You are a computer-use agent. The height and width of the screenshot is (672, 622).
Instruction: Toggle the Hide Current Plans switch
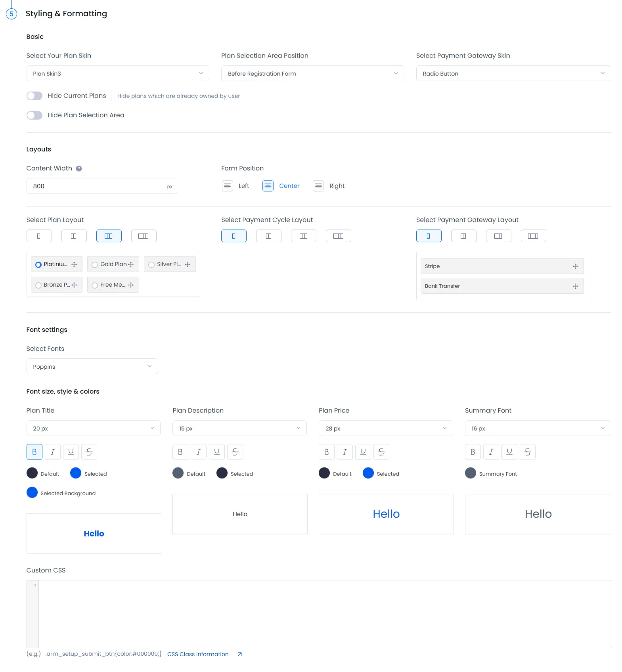pyautogui.click(x=34, y=96)
